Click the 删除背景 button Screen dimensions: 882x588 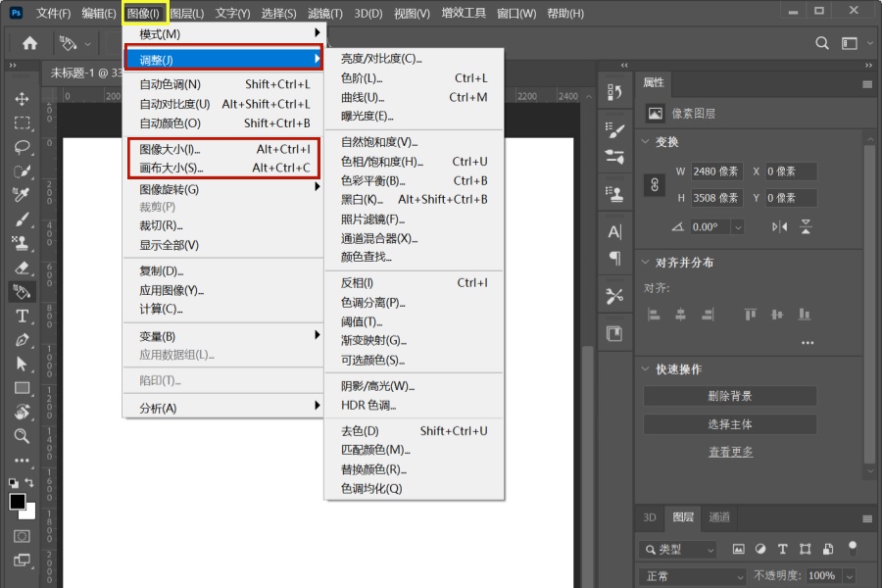click(729, 396)
